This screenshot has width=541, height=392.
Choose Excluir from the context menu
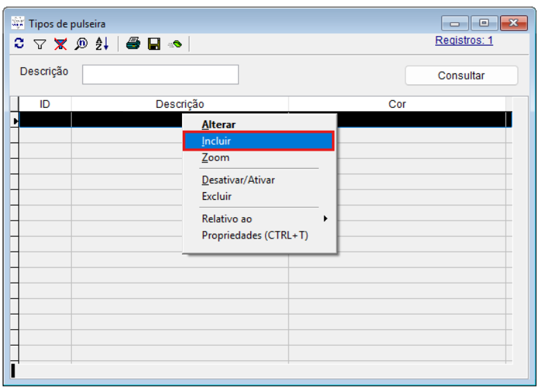(217, 196)
